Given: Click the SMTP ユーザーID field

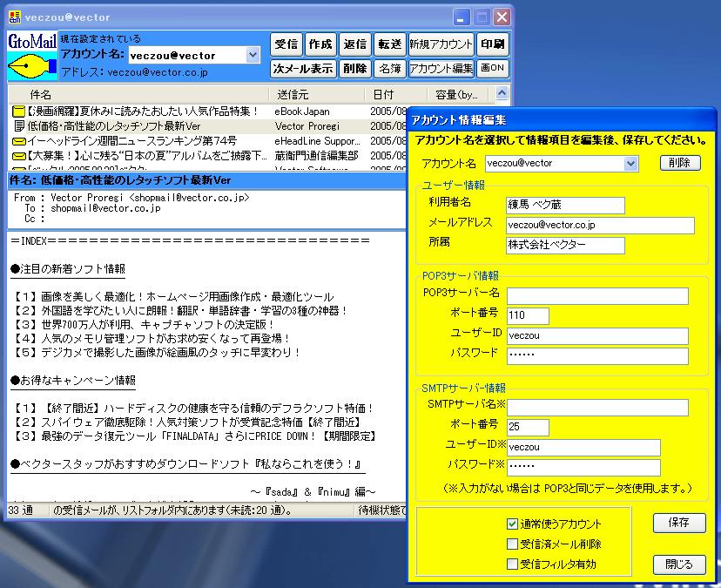Looking at the screenshot, I should [x=583, y=447].
